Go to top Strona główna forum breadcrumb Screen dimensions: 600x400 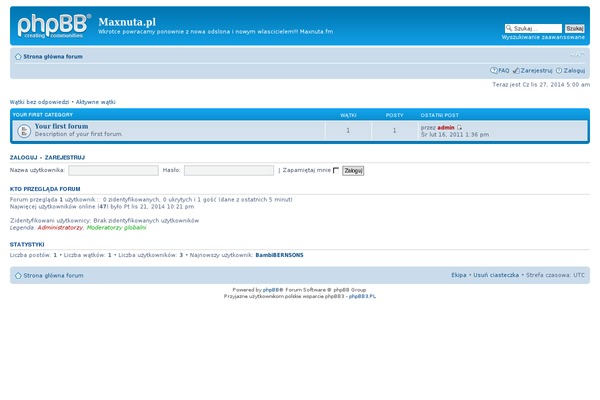pos(53,57)
